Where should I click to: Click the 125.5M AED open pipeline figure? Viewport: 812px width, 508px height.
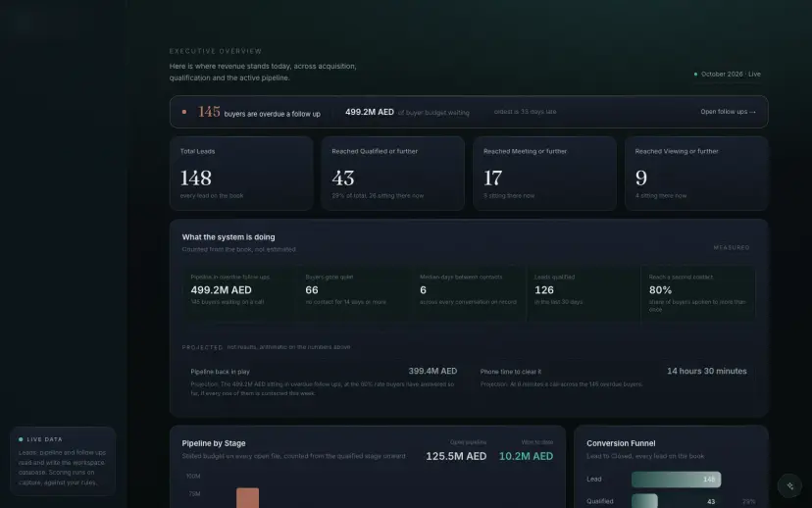[x=456, y=456]
